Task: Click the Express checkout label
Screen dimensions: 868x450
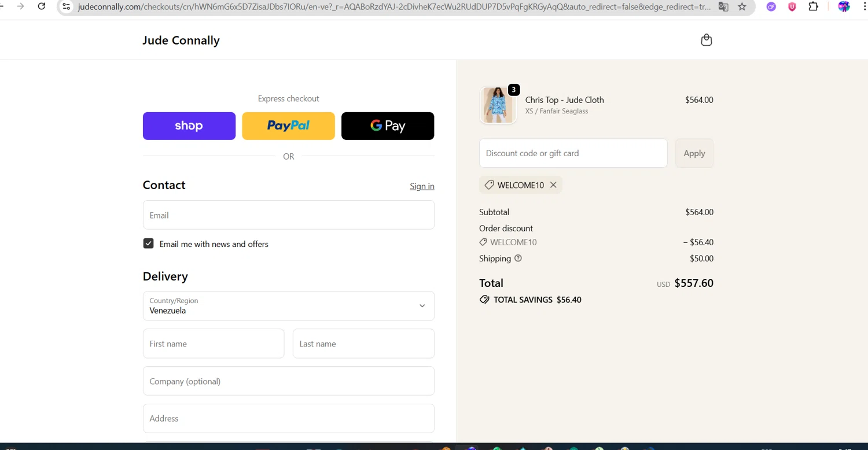Action: pyautogui.click(x=288, y=99)
